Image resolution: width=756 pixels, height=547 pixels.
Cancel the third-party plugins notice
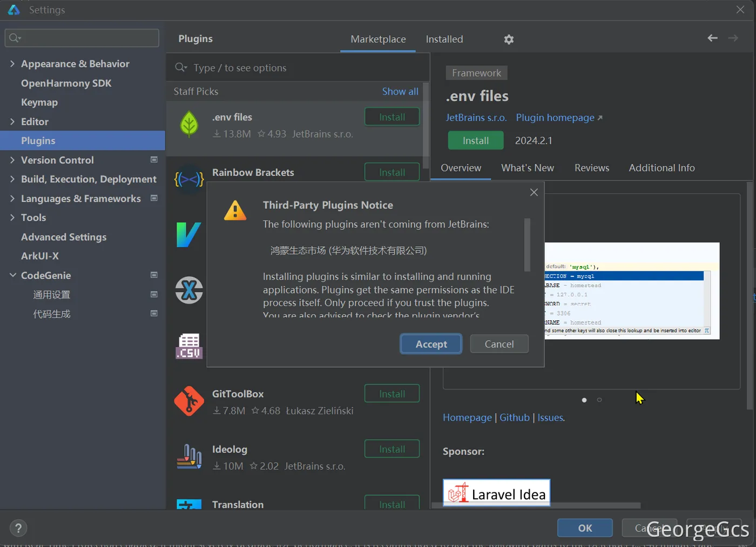pyautogui.click(x=499, y=344)
